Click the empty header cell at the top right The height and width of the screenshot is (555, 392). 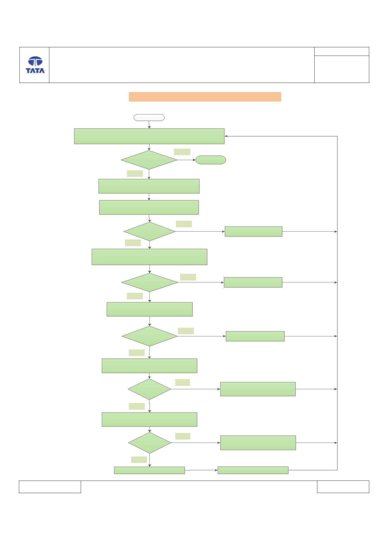342,51
